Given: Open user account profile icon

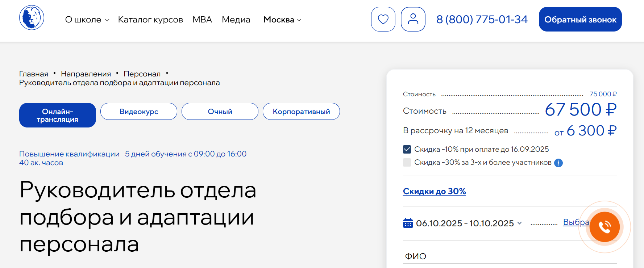Looking at the screenshot, I should pos(413,19).
